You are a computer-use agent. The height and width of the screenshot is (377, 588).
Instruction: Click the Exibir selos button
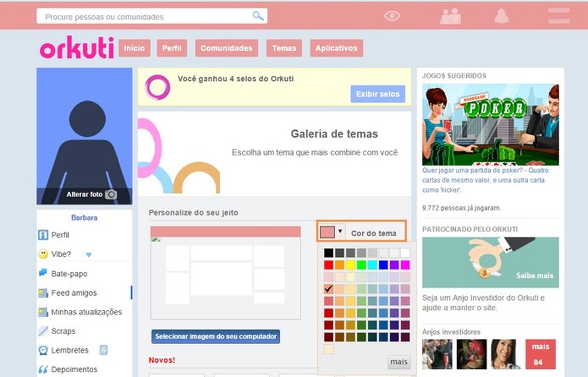pyautogui.click(x=378, y=94)
